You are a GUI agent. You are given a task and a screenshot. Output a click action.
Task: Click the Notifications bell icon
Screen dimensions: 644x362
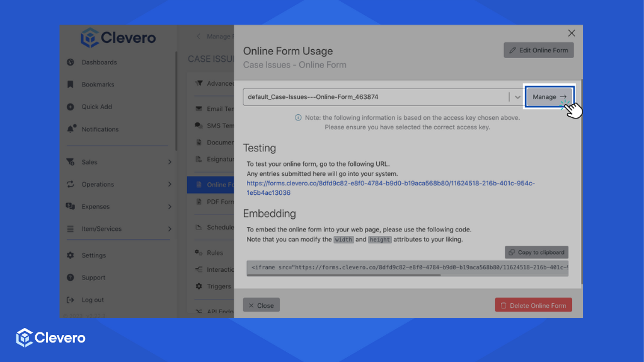(71, 129)
